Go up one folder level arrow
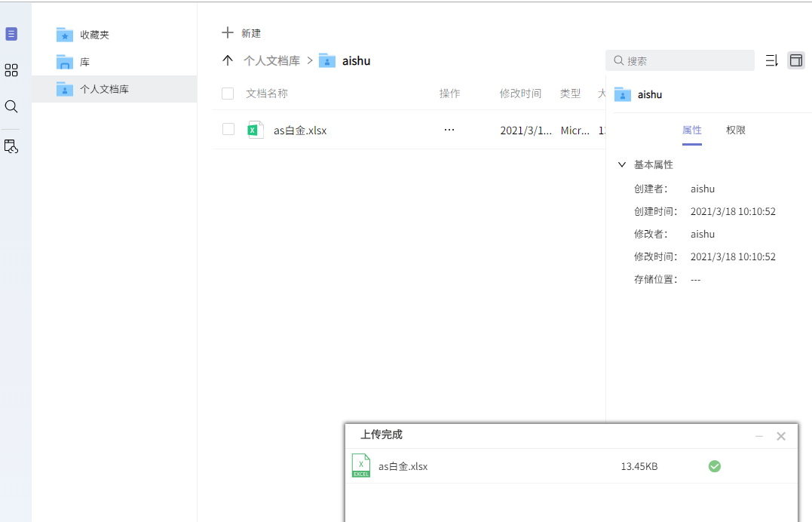This screenshot has height=522, width=812. tap(228, 60)
